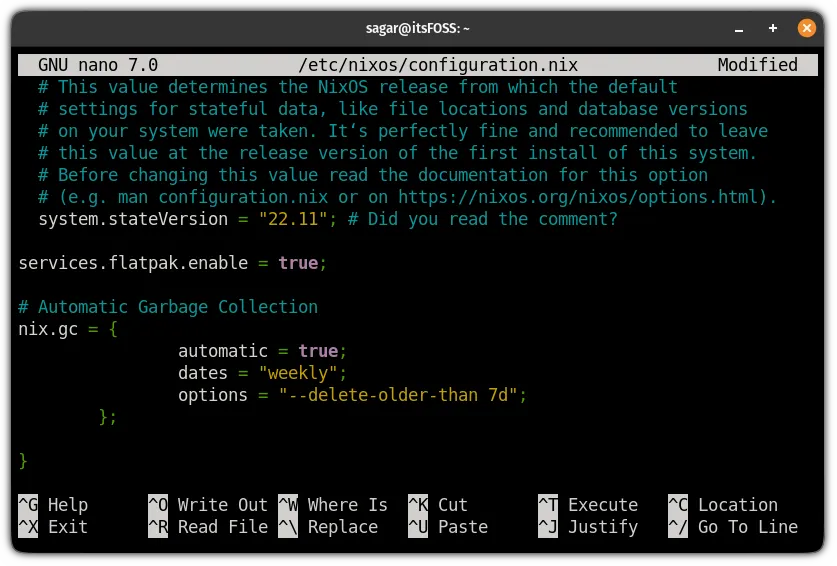Image resolution: width=837 pixels, height=566 pixels.
Task: Click the ^J Justify shortcut
Action: 588,527
